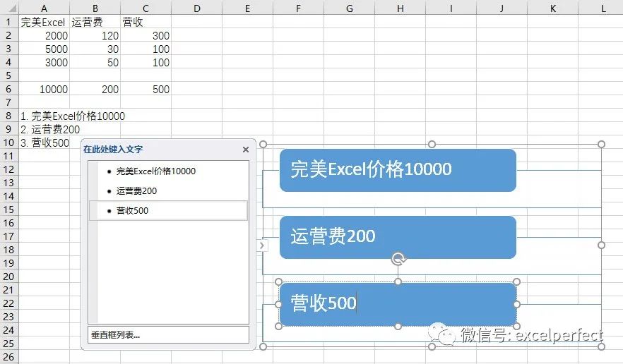This screenshot has height=364, width=623.
Task: Select row 15 header
Action: tap(8, 210)
